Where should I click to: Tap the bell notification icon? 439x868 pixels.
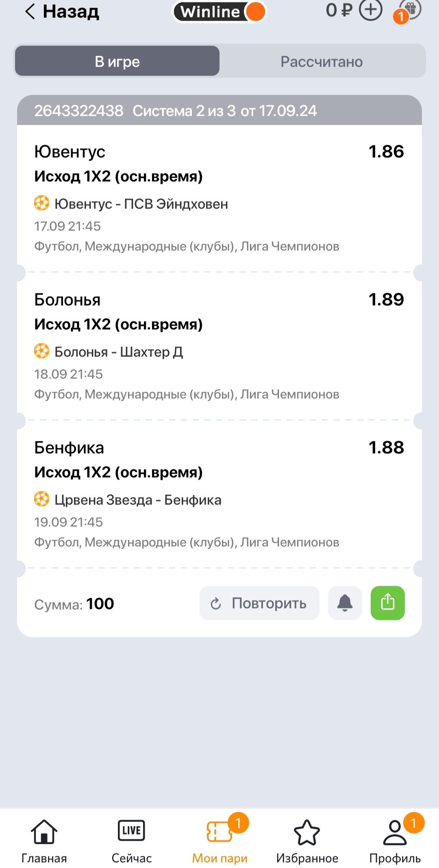tap(345, 603)
